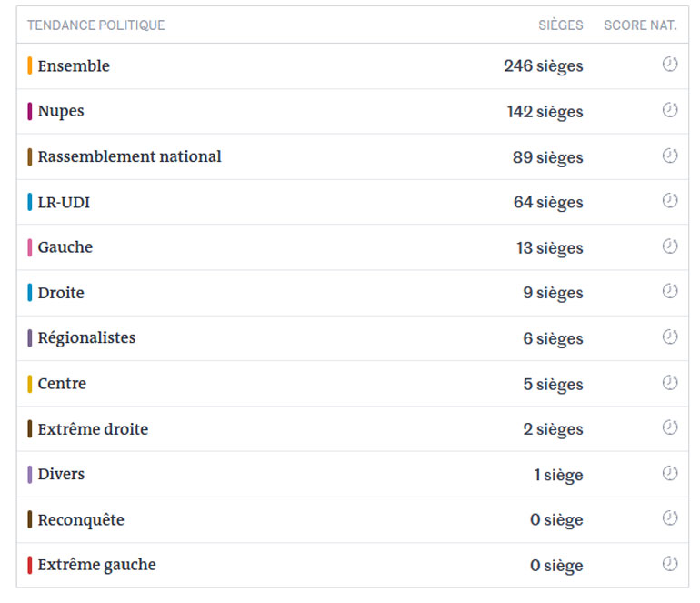Screen dimensions: 700x603
Task: Select the Droite party label
Action: click(x=61, y=293)
